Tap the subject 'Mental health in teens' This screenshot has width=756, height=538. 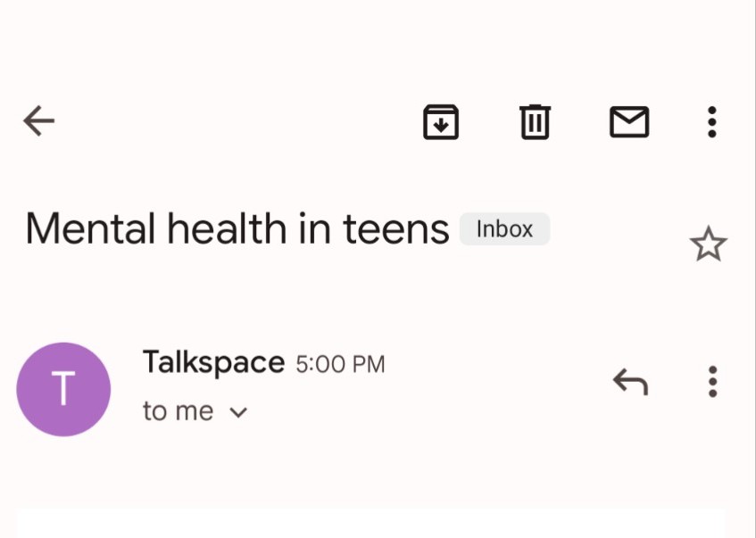point(237,228)
